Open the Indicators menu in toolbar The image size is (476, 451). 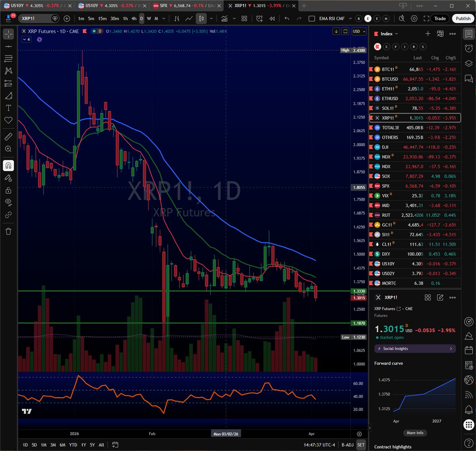225,19
